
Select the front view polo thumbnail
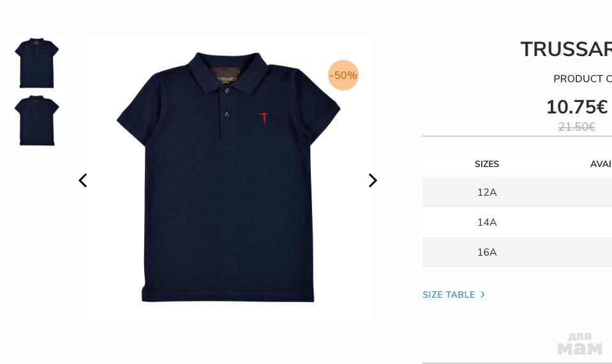(36, 62)
